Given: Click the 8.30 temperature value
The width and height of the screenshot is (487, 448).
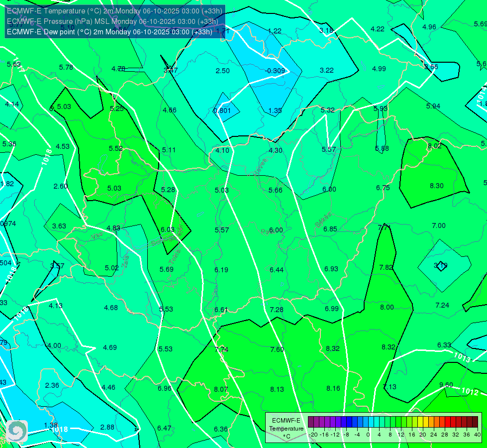Looking at the screenshot, I should pos(437,186).
